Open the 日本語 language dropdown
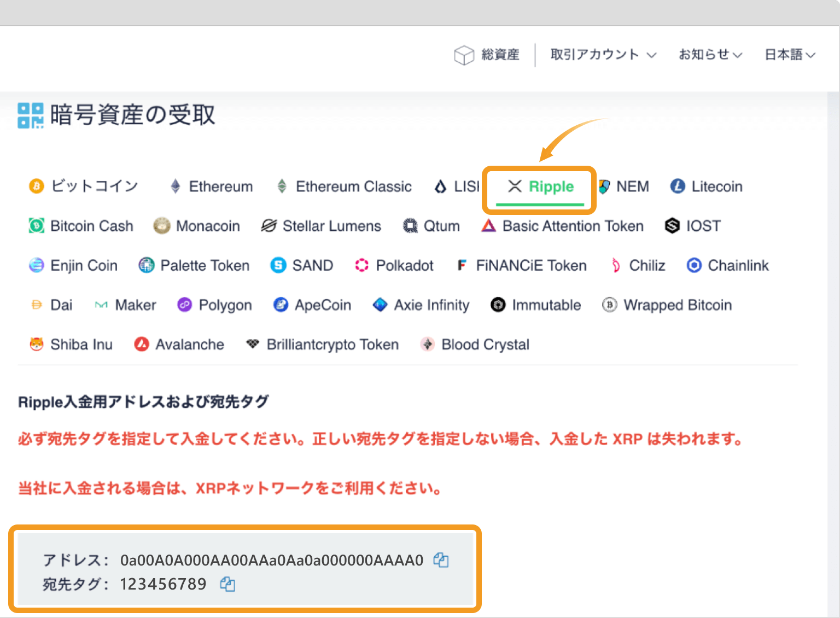Viewport: 840px width, 618px height. pyautogui.click(x=790, y=55)
